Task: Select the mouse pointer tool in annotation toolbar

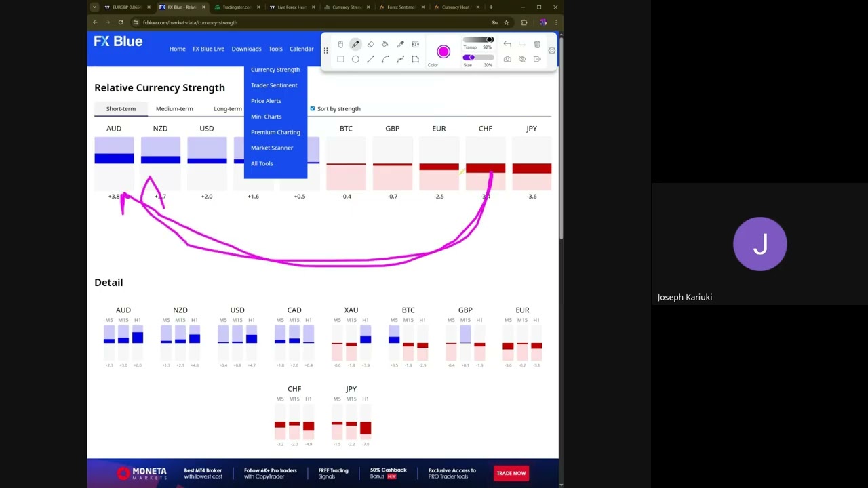Action: coord(340,45)
